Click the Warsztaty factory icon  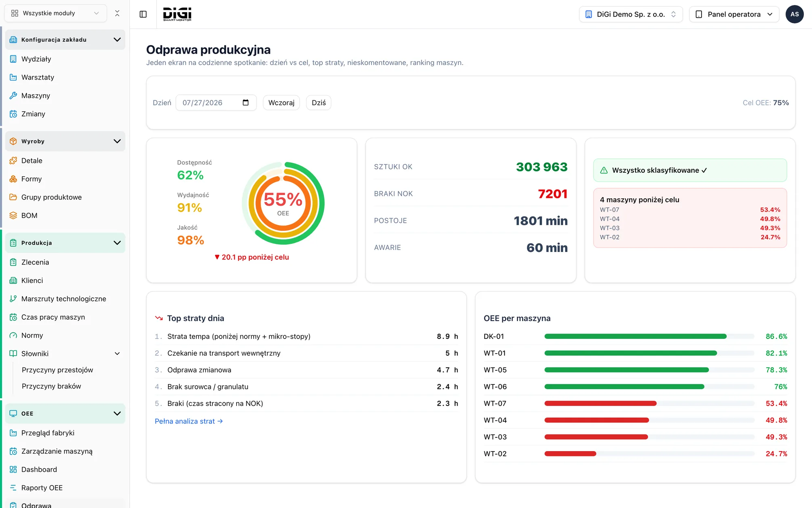point(13,77)
